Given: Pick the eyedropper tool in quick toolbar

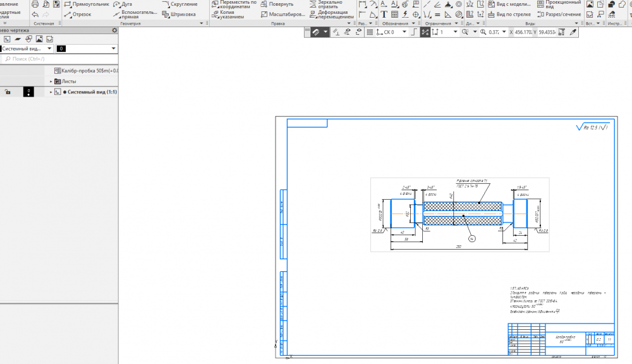Looking at the screenshot, I should pyautogui.click(x=573, y=32).
